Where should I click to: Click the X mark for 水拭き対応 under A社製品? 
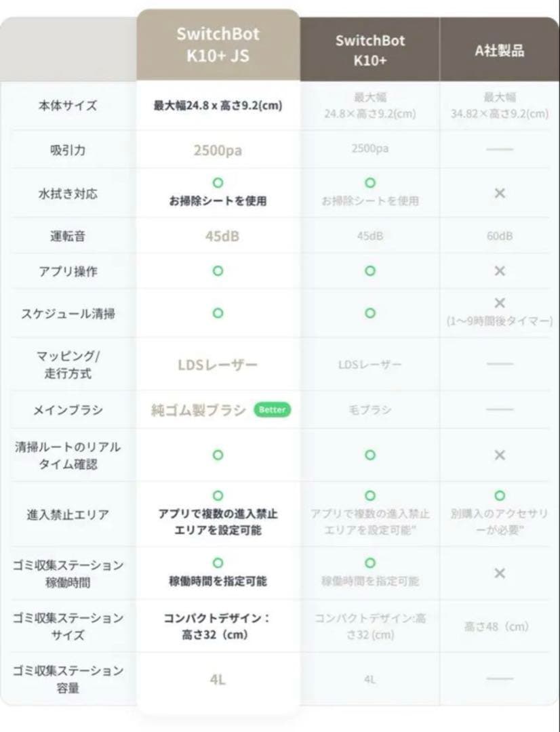pos(500,193)
